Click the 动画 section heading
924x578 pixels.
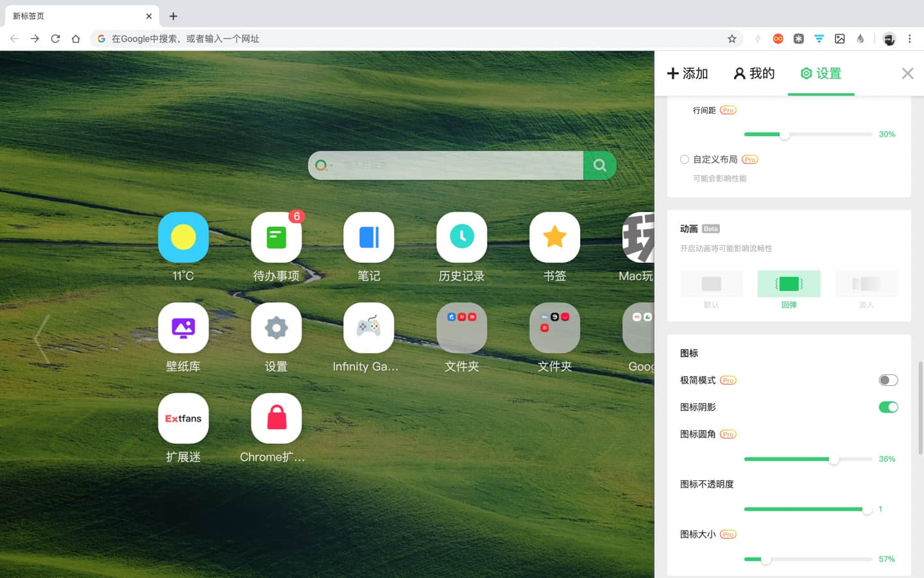coord(689,229)
